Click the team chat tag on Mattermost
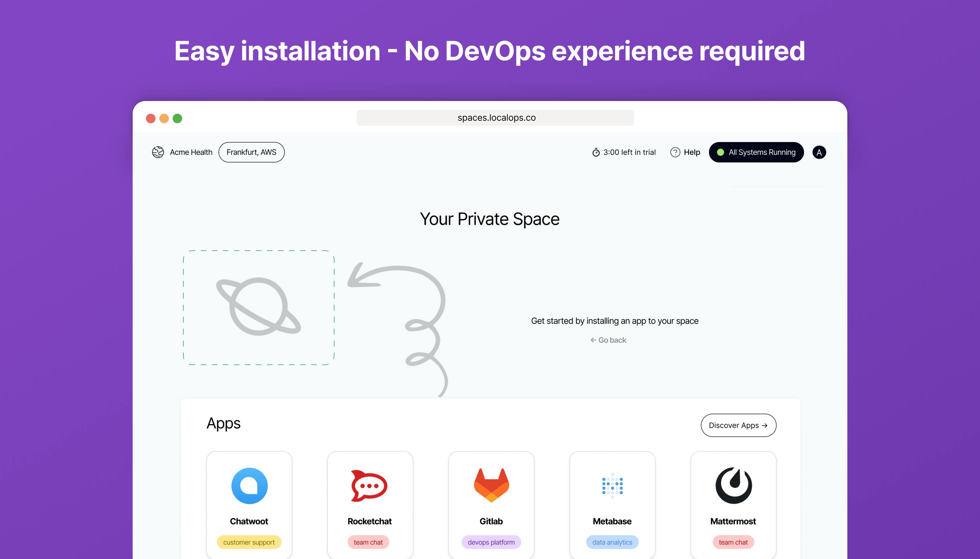This screenshot has height=559, width=980. tap(733, 542)
